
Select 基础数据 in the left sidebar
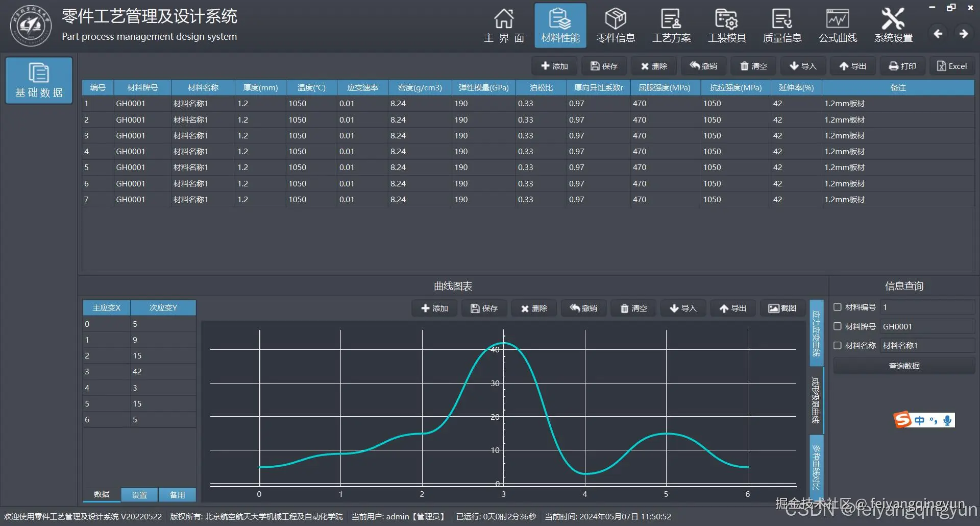click(39, 80)
